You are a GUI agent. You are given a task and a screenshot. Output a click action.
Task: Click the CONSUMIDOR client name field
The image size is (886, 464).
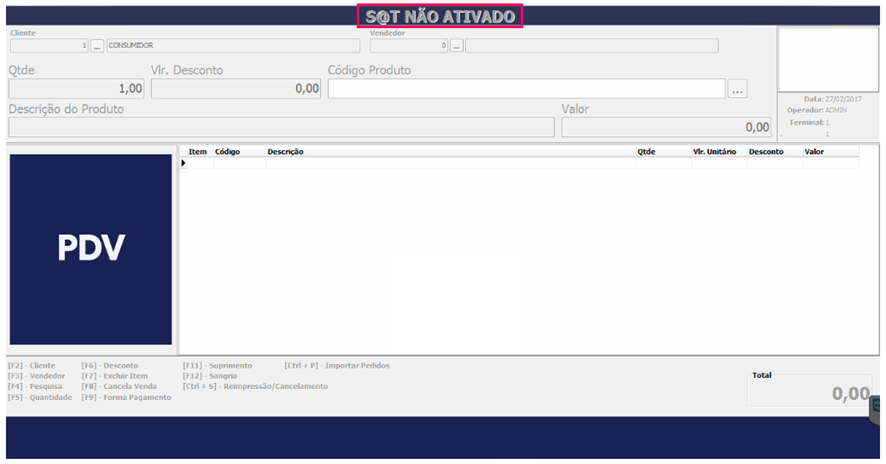click(x=231, y=45)
